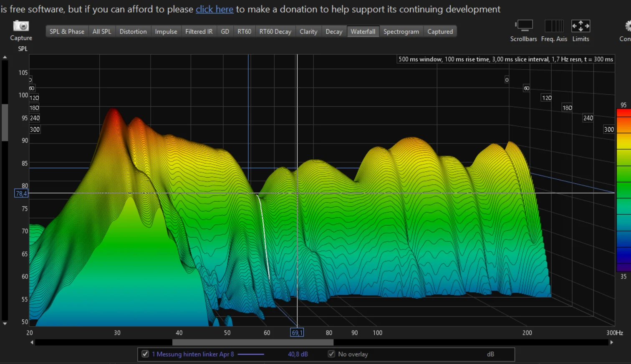Open the graph Limits icon
Viewport: 631px width, 364px height.
click(581, 26)
